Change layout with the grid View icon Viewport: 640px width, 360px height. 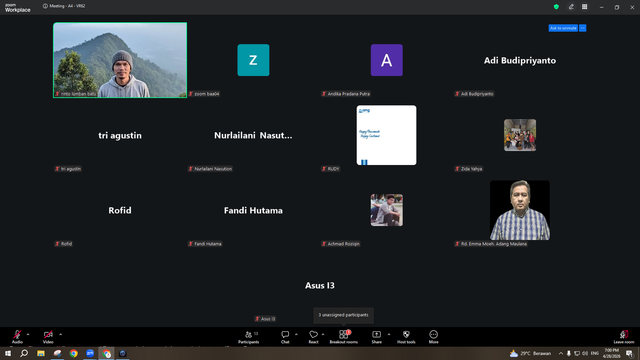[x=584, y=7]
